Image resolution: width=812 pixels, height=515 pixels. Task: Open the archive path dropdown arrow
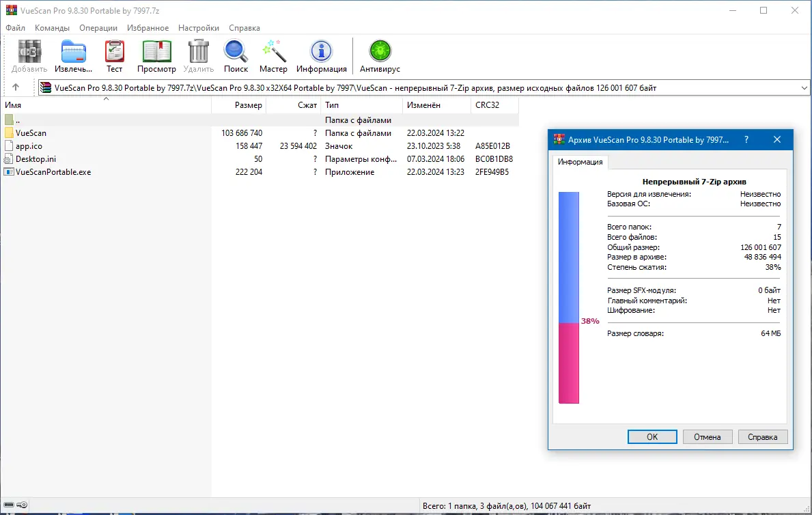point(804,87)
